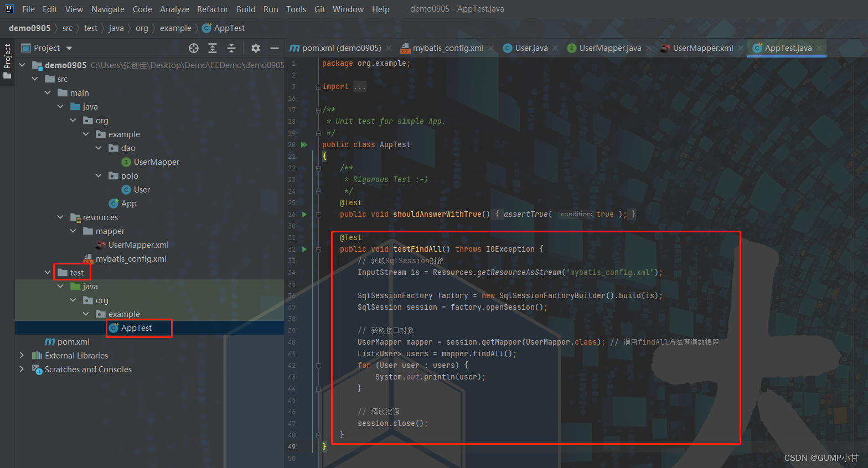This screenshot has height=468, width=868.
Task: Collapse the test folder node
Action: tap(48, 273)
